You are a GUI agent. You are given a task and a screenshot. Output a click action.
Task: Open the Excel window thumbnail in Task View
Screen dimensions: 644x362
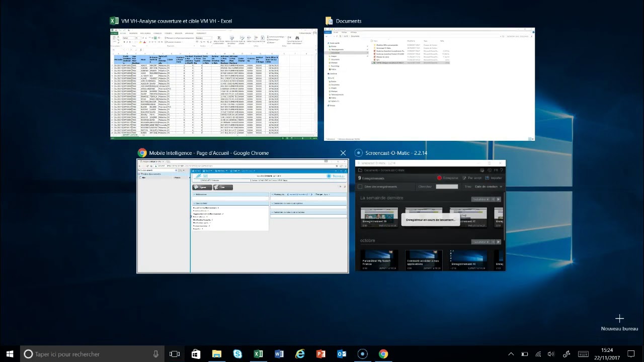214,84
